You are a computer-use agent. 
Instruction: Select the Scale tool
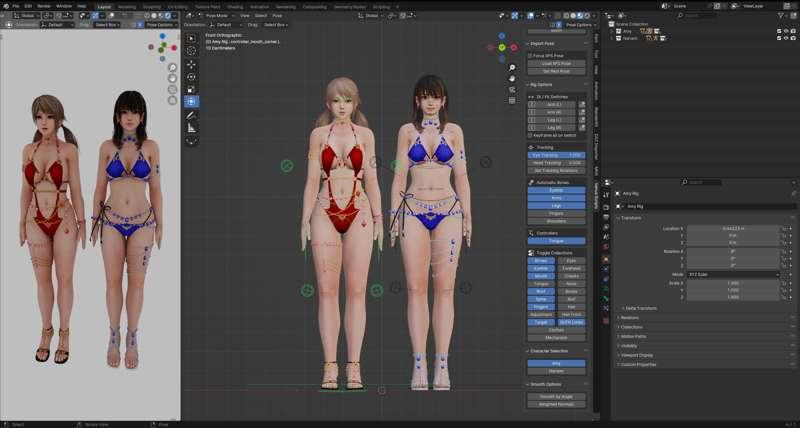pyautogui.click(x=191, y=89)
